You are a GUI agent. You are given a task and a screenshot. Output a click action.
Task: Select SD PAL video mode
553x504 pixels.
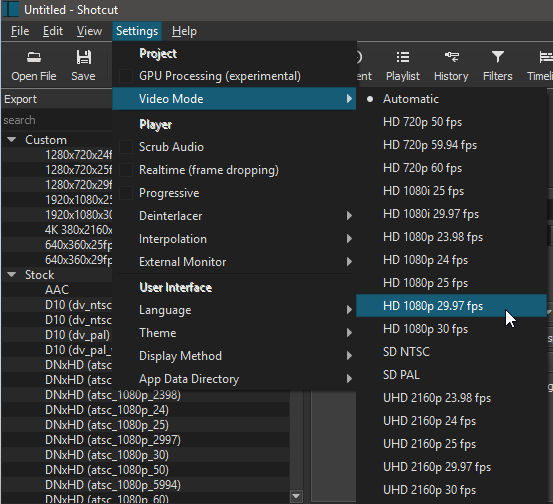tap(451, 375)
